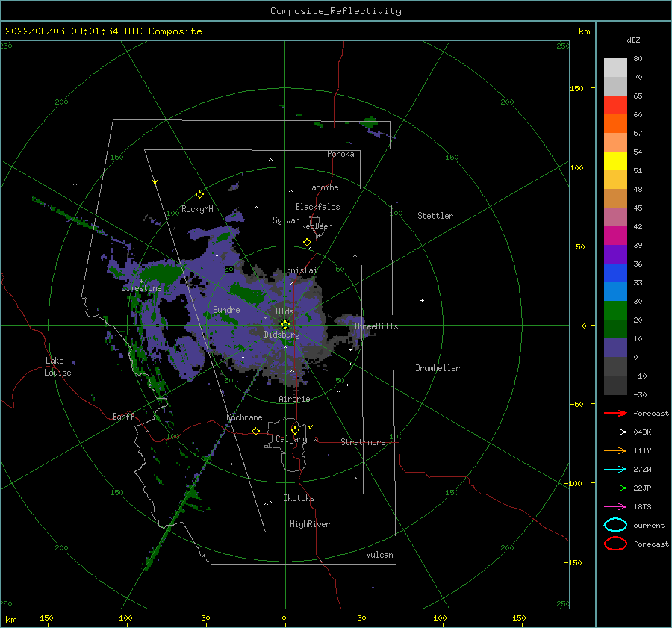Click the dBZ legend heading

tap(633, 40)
